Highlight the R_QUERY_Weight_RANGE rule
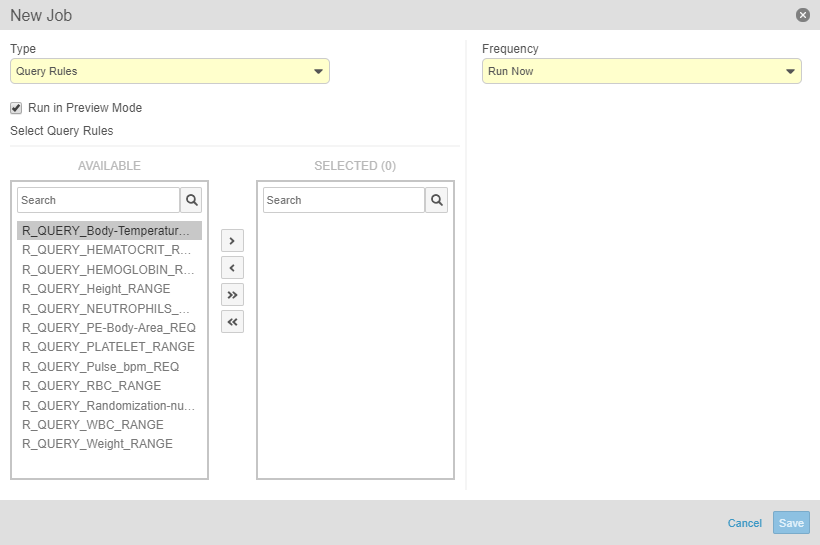 [x=97, y=443]
